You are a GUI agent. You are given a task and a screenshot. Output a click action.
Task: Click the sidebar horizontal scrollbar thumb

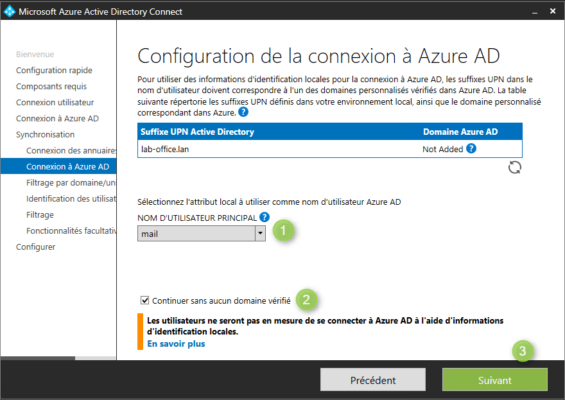pyautogui.click(x=38, y=358)
